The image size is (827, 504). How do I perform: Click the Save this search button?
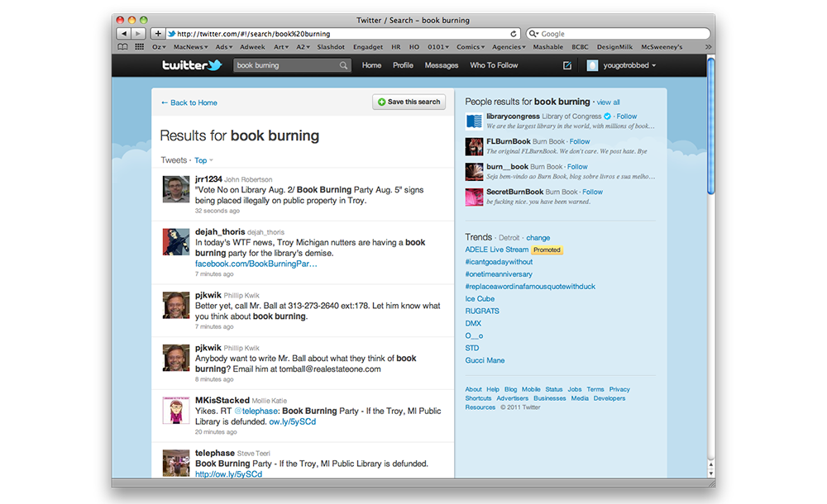pyautogui.click(x=409, y=102)
